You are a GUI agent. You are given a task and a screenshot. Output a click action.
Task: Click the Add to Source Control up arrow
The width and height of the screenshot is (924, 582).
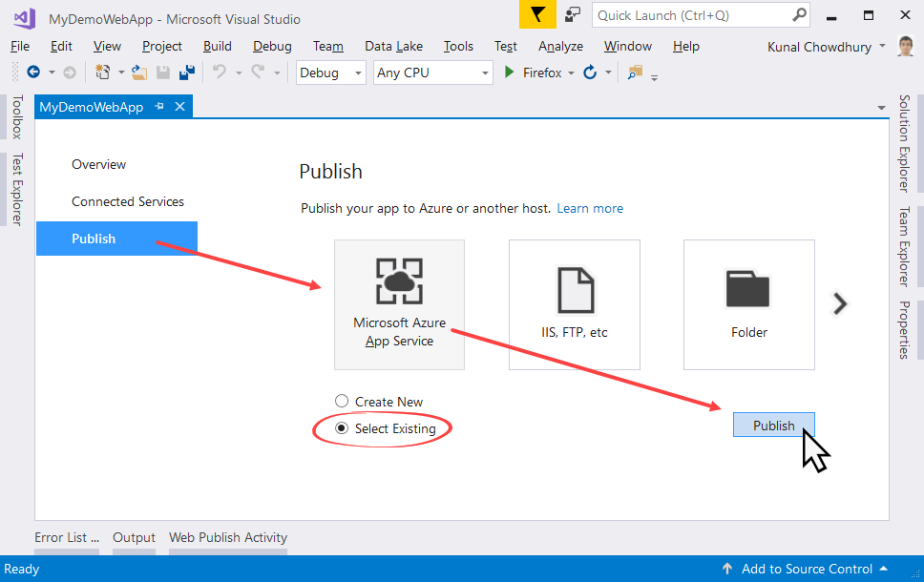pos(727,569)
